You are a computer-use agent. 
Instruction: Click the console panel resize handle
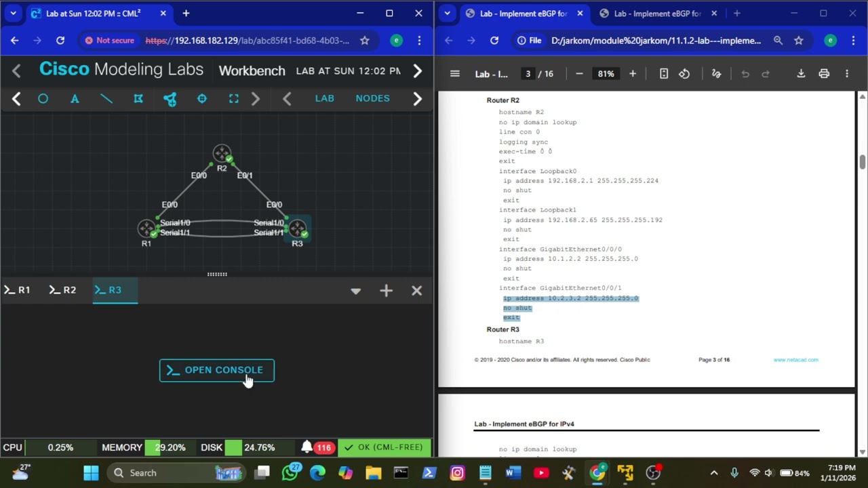(217, 274)
